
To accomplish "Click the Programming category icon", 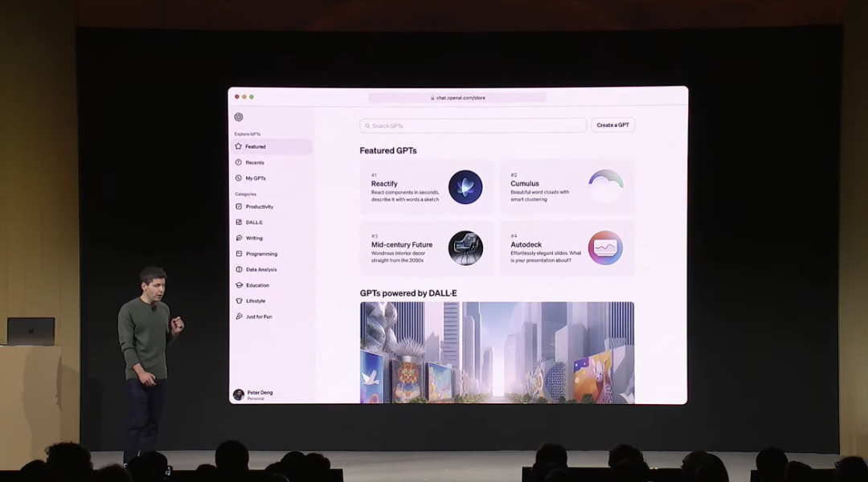I will 239,253.
